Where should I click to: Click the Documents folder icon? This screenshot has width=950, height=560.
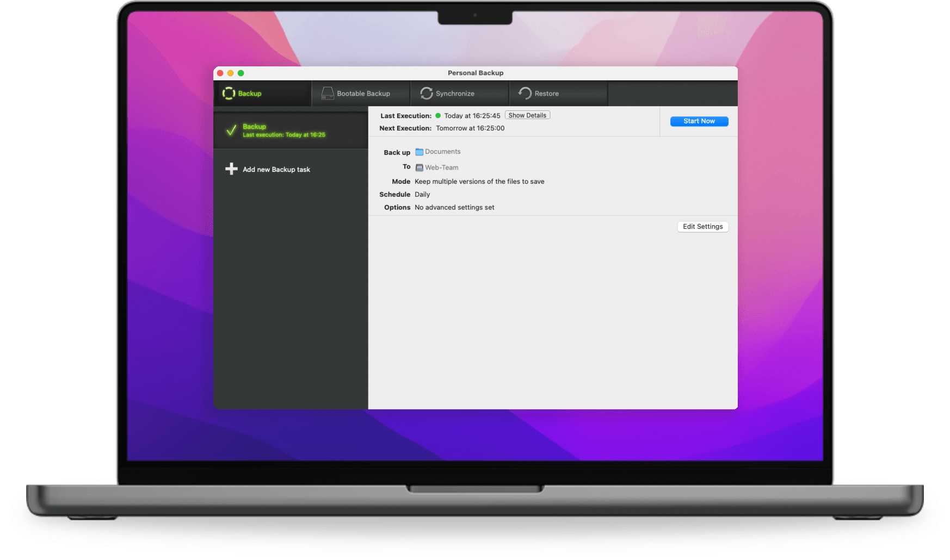click(419, 152)
